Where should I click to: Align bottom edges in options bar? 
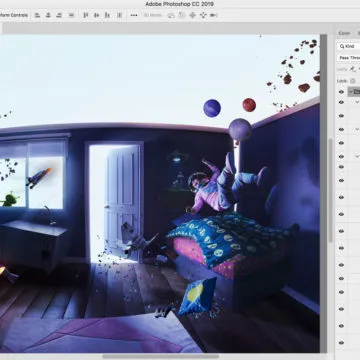pyautogui.click(x=107, y=15)
